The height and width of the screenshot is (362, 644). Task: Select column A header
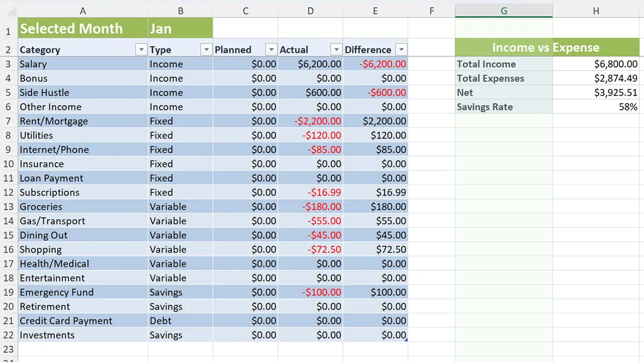coord(83,10)
